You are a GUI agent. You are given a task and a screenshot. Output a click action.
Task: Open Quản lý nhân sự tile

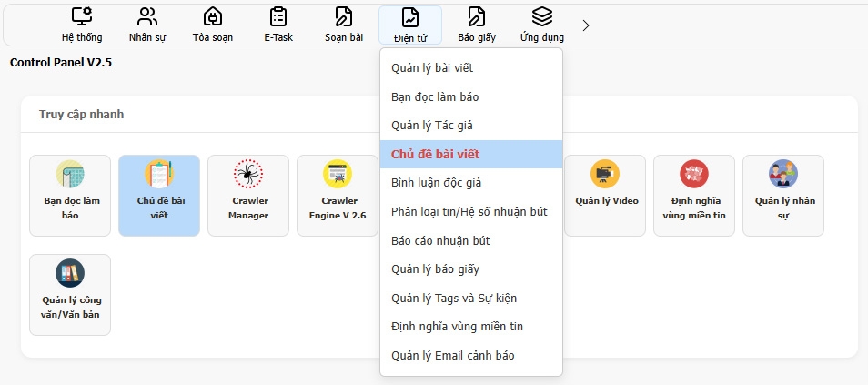[783, 196]
